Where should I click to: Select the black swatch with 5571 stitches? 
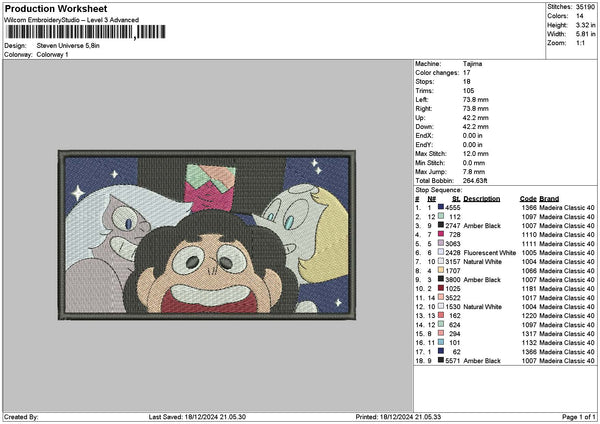(441, 360)
